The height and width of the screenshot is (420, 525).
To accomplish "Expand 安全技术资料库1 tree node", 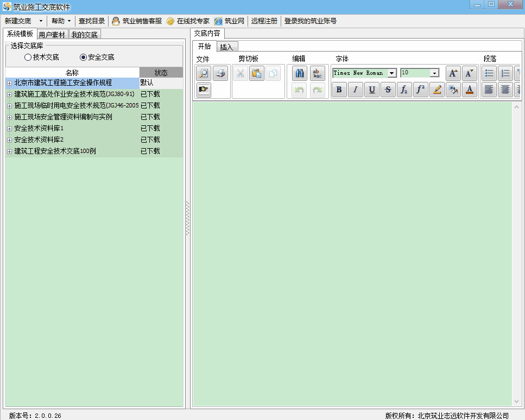I will coord(9,129).
